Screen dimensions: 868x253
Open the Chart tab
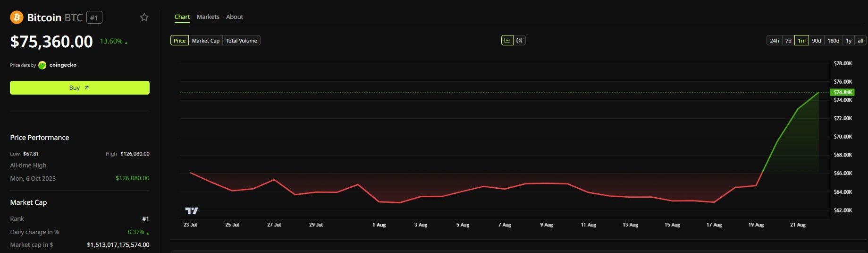tap(182, 17)
